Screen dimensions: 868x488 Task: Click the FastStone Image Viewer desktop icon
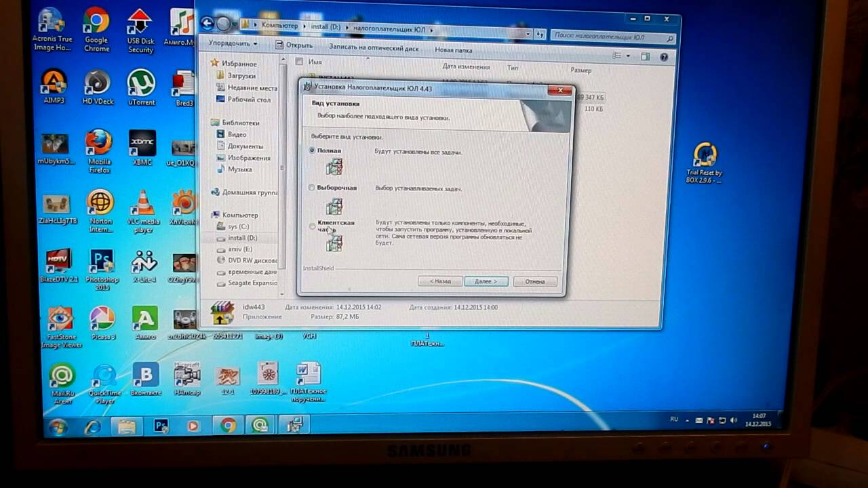[61, 327]
